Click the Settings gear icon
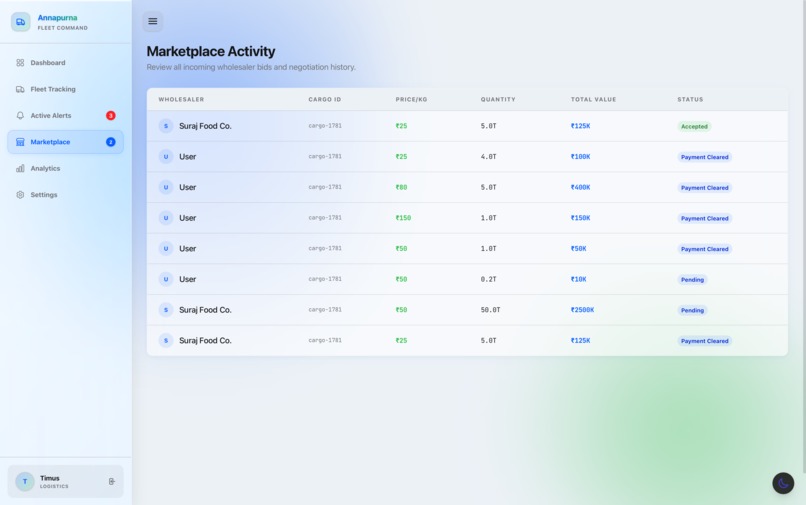The width and height of the screenshot is (806, 505). (20, 194)
